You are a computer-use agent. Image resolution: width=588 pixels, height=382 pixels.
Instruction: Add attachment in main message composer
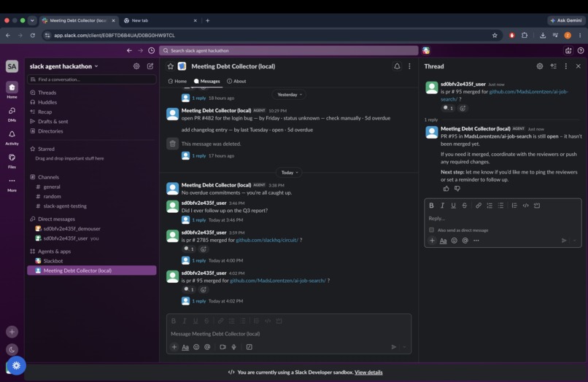coord(174,347)
